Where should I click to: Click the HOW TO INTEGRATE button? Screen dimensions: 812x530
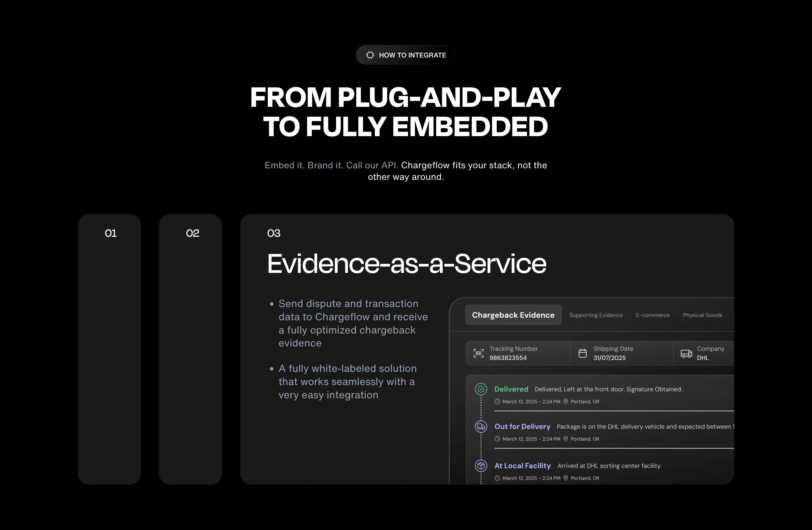point(406,55)
